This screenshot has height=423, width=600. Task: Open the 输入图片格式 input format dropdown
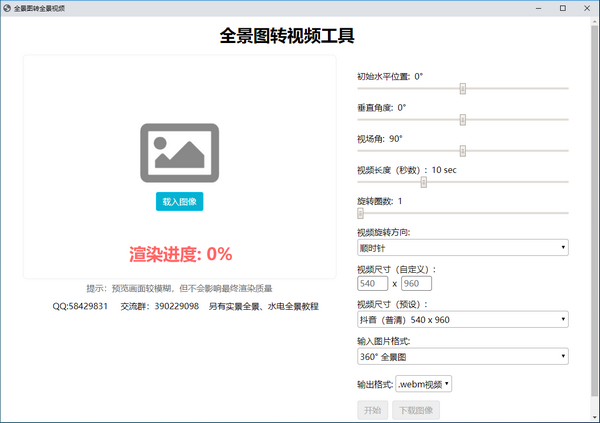(x=462, y=355)
